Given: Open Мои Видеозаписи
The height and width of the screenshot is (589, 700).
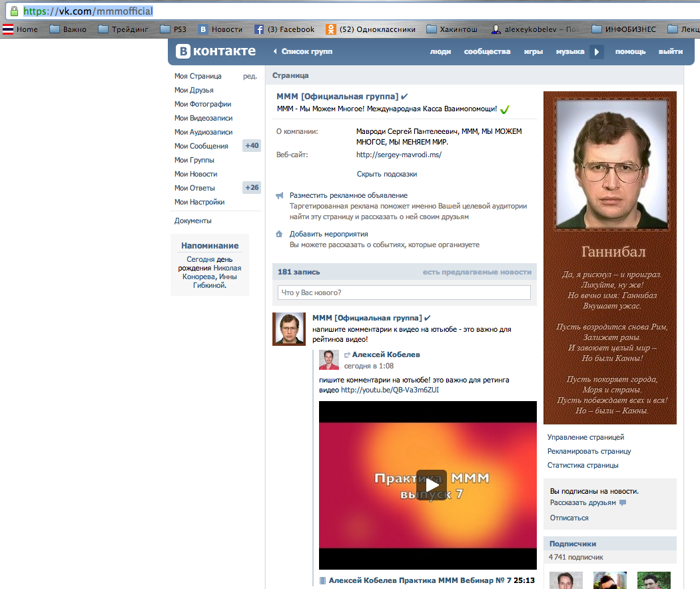Looking at the screenshot, I should coord(204,118).
